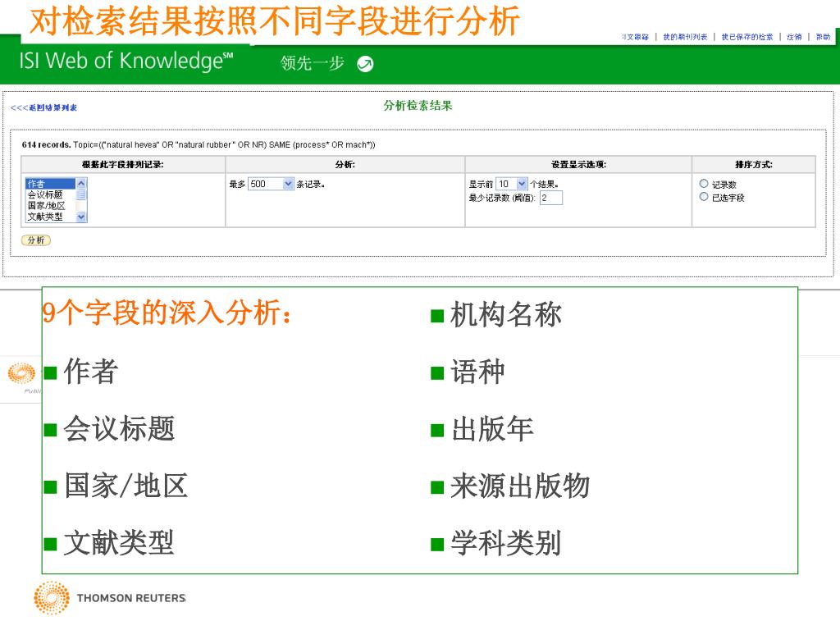Viewport: 840px width, 630px height.
Task: Click the 9个字段的深入分析 heading
Action: (x=167, y=313)
